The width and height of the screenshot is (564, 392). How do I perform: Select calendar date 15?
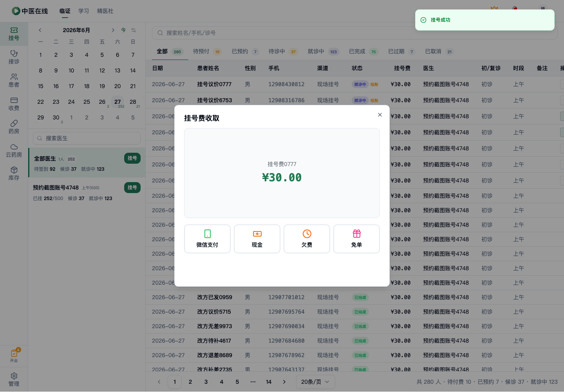[41, 86]
